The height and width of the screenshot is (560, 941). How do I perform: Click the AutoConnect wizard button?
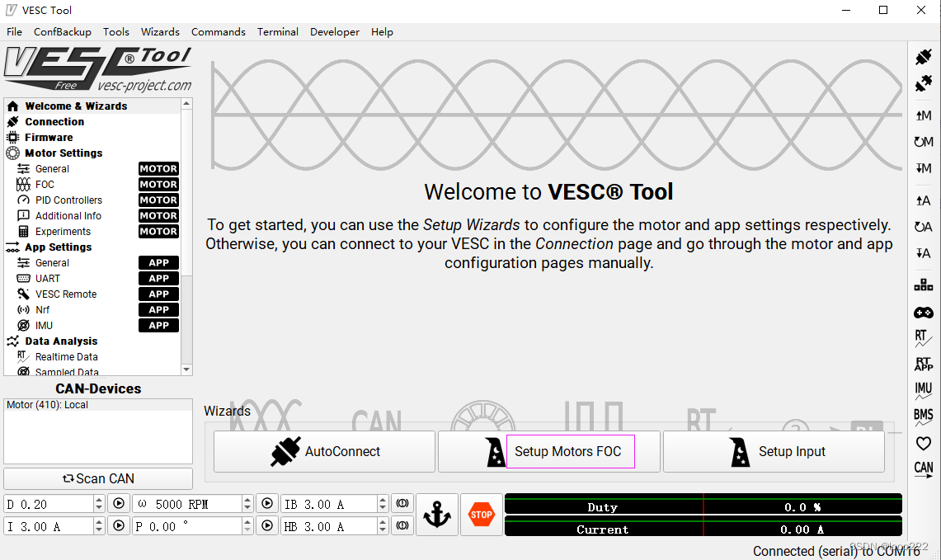point(325,451)
